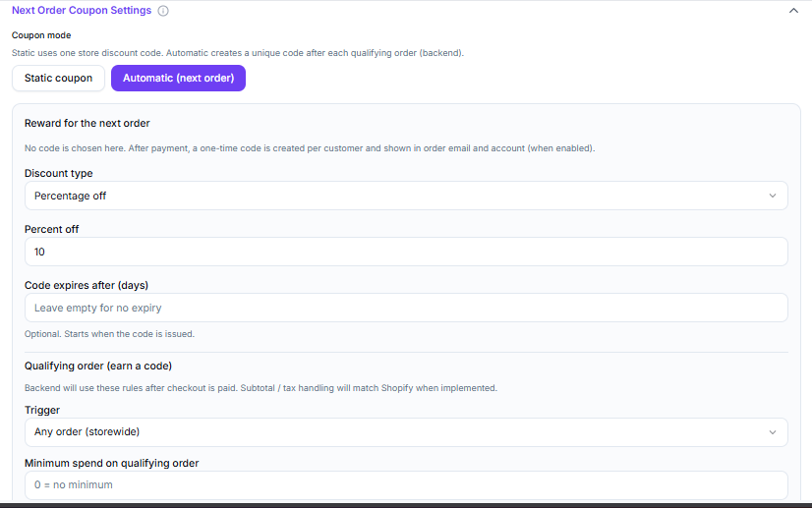Select the 'Percent off' label
This screenshot has height=508, width=812.
(52, 229)
